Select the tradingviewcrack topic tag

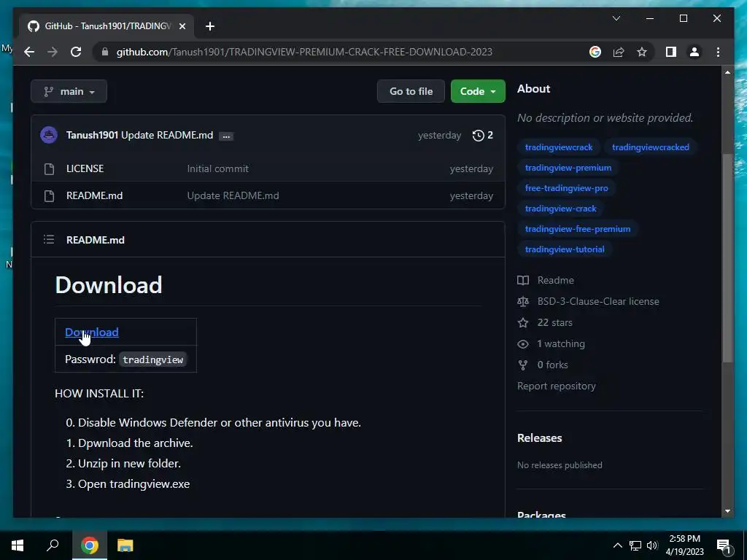tap(559, 147)
